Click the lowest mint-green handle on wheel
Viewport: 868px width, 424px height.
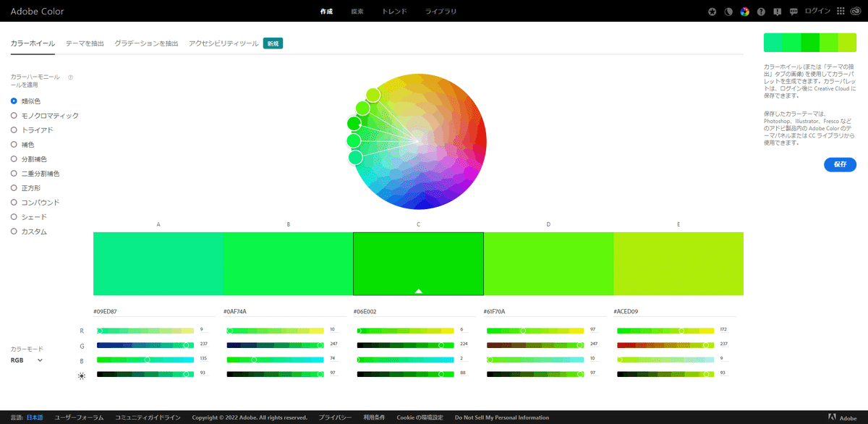pos(355,157)
